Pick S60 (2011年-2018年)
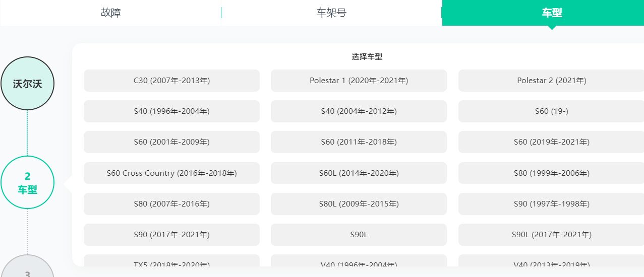Screen dimensions: 644x277 [x=359, y=142]
